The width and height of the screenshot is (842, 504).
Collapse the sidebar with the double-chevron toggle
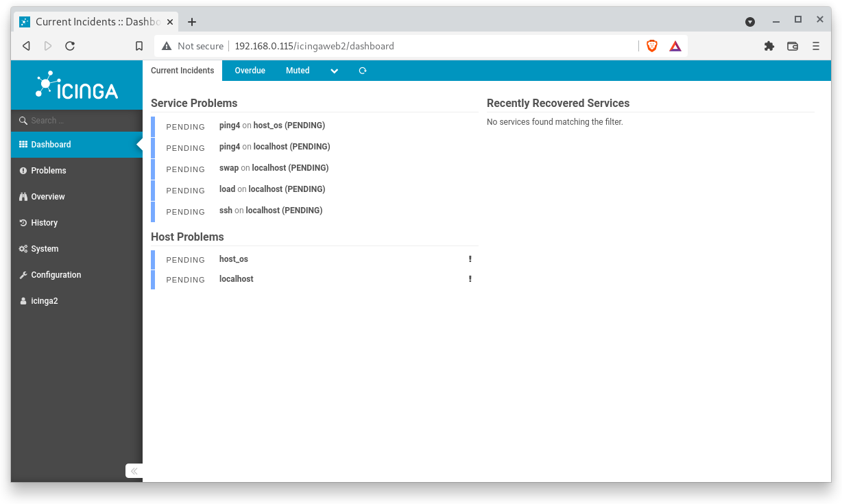134,471
